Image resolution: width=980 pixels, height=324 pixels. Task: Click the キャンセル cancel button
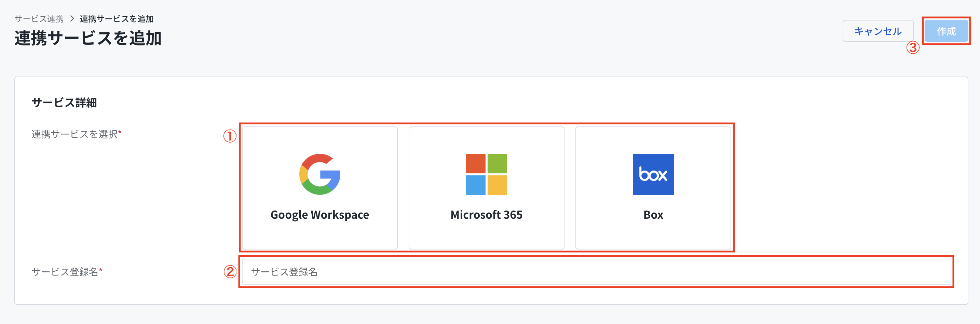878,31
